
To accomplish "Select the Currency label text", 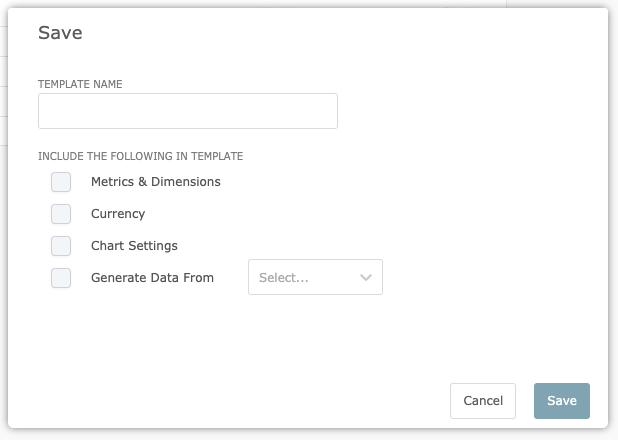I will pos(118,214).
